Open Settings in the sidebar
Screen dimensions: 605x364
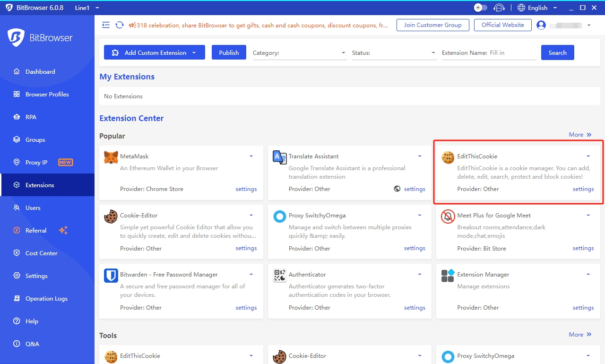(47, 276)
